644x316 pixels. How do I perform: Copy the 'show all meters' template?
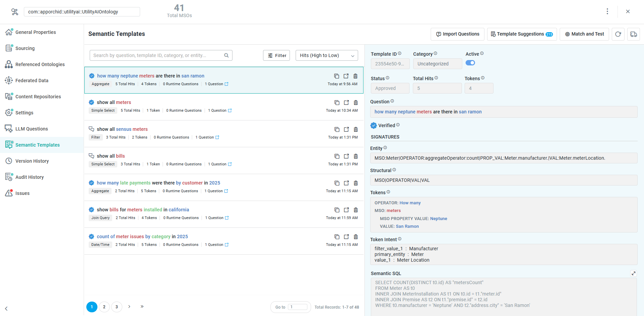[x=337, y=103]
